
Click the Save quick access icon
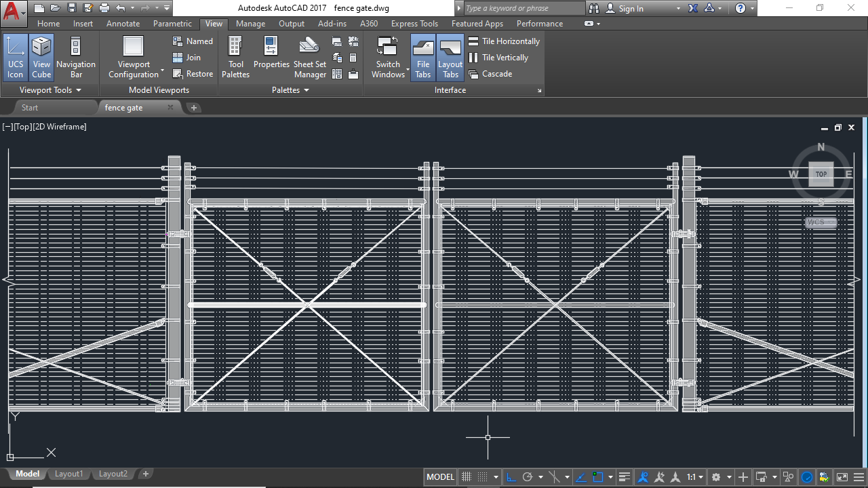click(71, 8)
